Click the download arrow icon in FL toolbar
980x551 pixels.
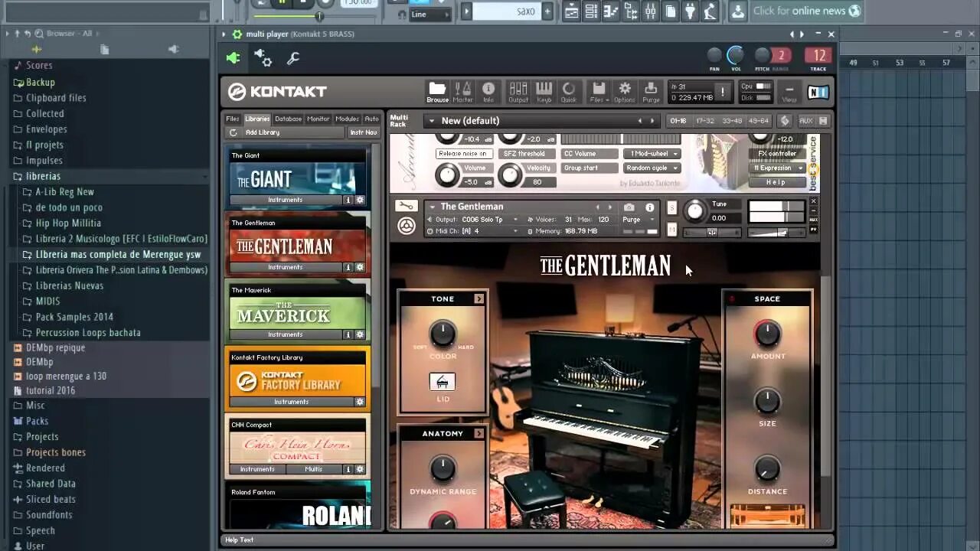737,11
